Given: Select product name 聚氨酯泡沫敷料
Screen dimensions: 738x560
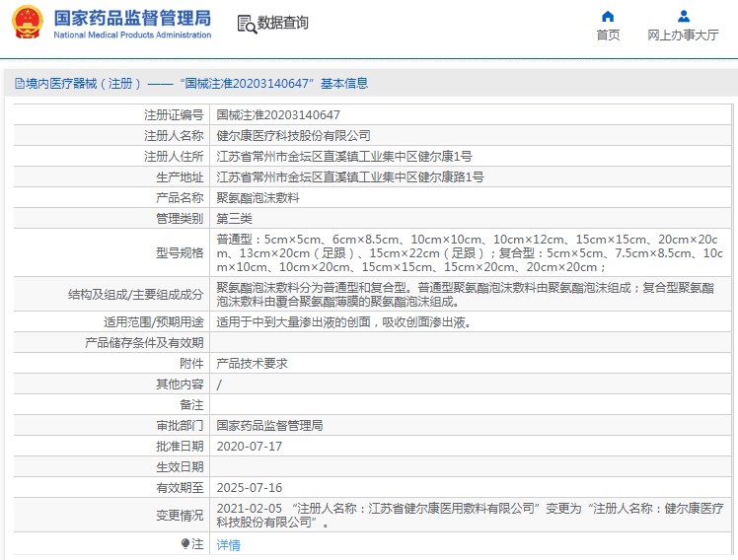Looking at the screenshot, I should [x=258, y=198].
